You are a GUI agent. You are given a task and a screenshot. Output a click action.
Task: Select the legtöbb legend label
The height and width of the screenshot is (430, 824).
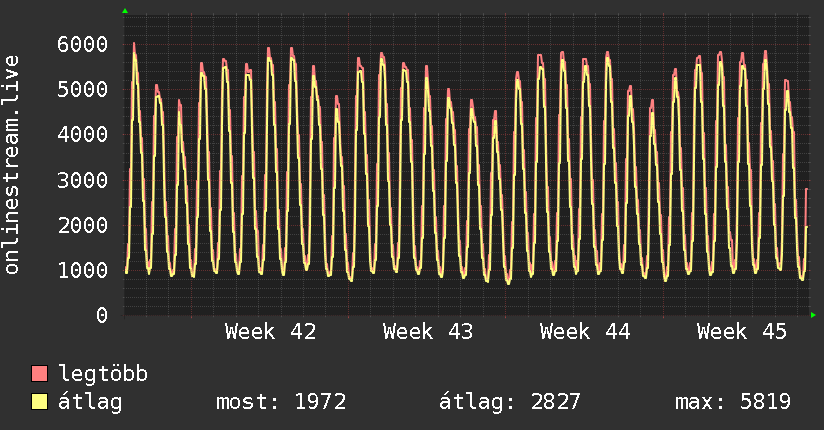[104, 375]
